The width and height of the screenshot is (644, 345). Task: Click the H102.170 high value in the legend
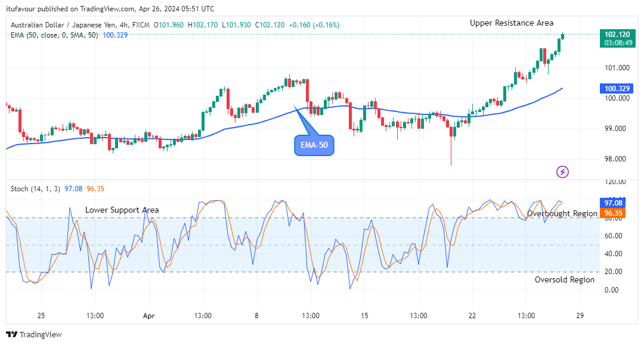pyautogui.click(x=203, y=25)
